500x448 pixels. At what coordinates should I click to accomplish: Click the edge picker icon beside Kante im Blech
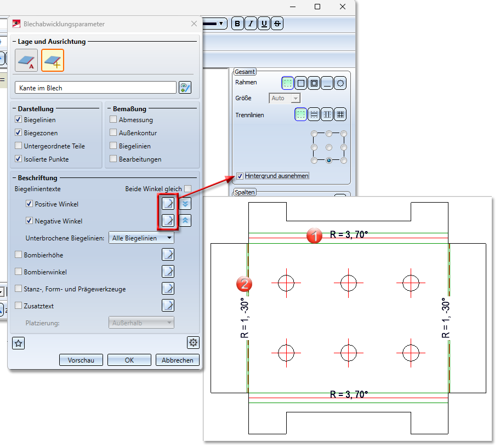point(185,88)
